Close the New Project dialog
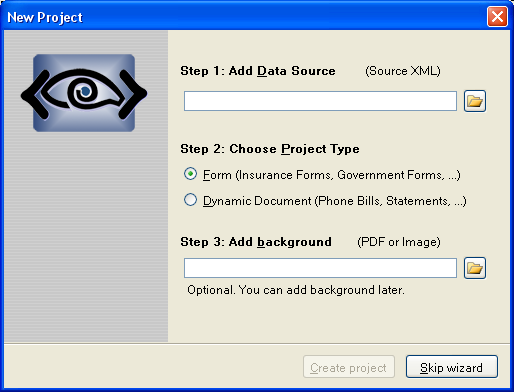Screen dimensions: 514x392 [x=497, y=16]
